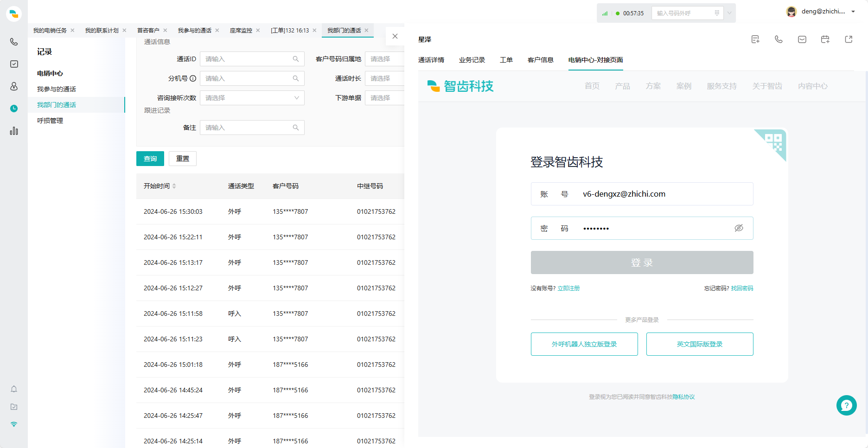The width and height of the screenshot is (868, 448).
Task: Open the 通话时长 select box
Action: tap(384, 78)
